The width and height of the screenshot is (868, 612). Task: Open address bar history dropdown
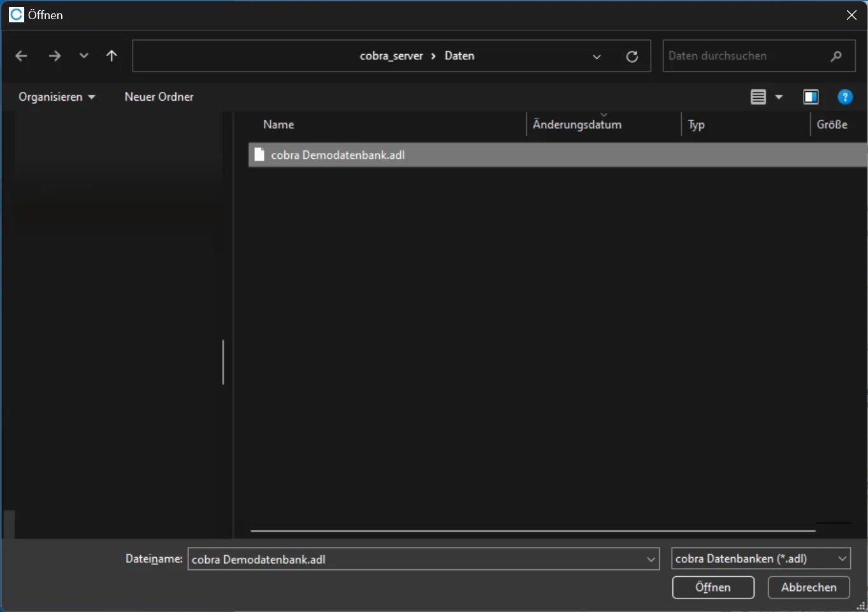(597, 56)
